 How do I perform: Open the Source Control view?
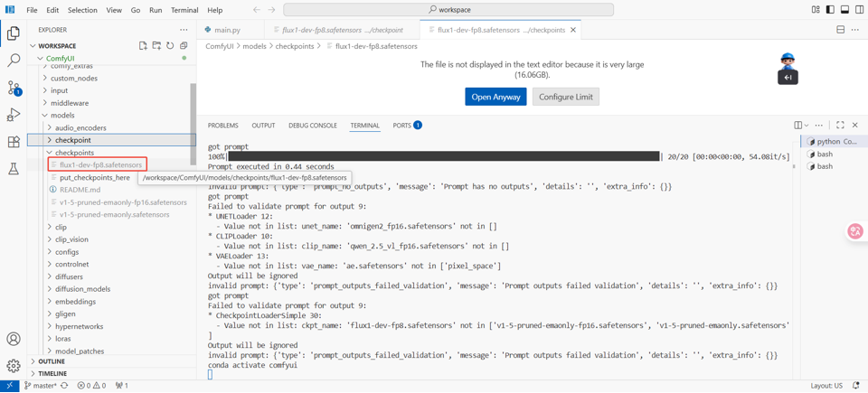point(14,88)
